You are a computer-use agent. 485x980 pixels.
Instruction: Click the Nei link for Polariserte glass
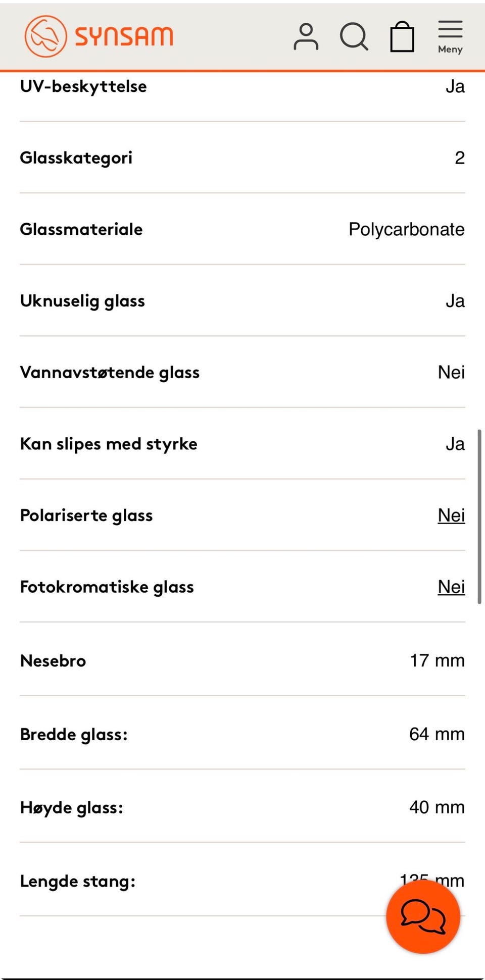(451, 515)
